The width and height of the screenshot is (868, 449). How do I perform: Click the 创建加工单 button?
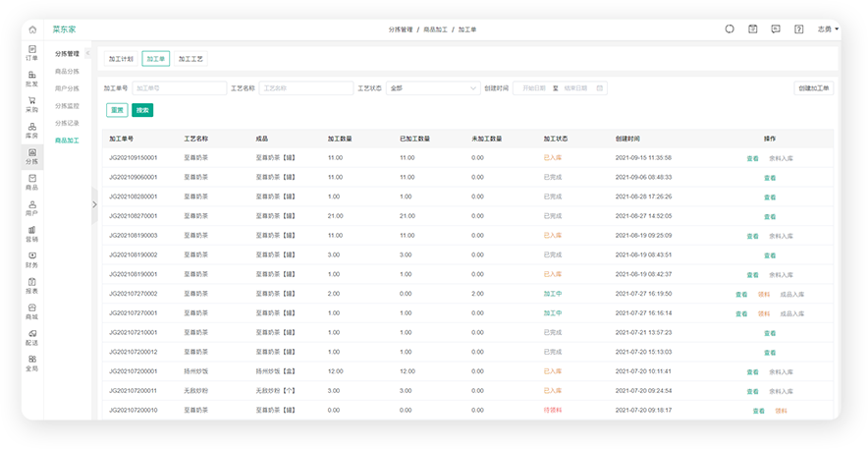tap(813, 88)
